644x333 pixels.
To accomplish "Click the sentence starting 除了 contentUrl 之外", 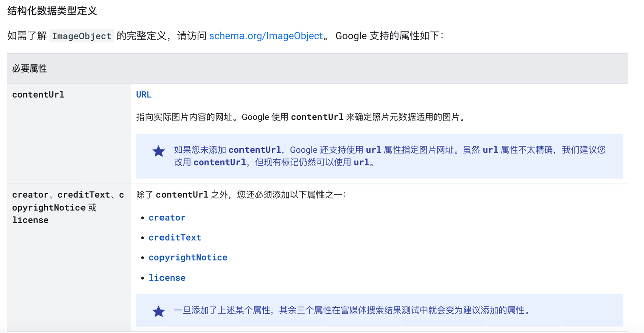I will click(x=241, y=195).
